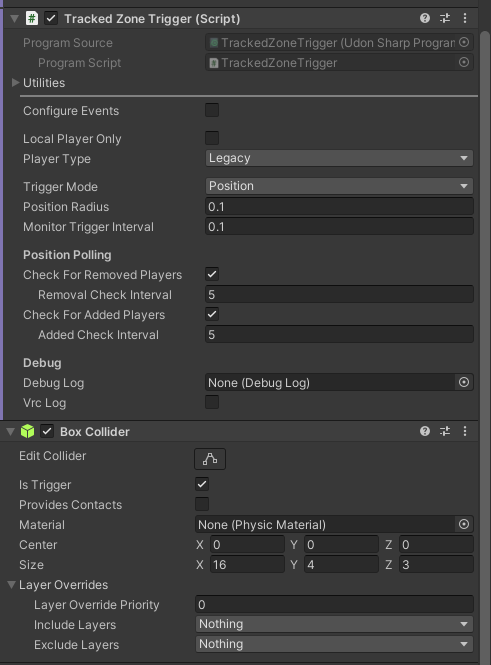Click the Added Check Interval field

(339, 335)
